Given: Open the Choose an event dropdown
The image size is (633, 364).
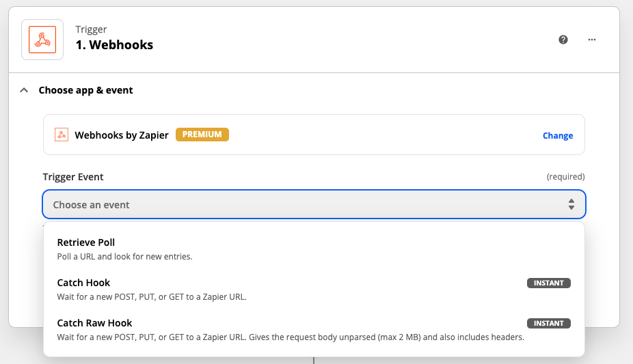Looking at the screenshot, I should [x=308, y=205].
